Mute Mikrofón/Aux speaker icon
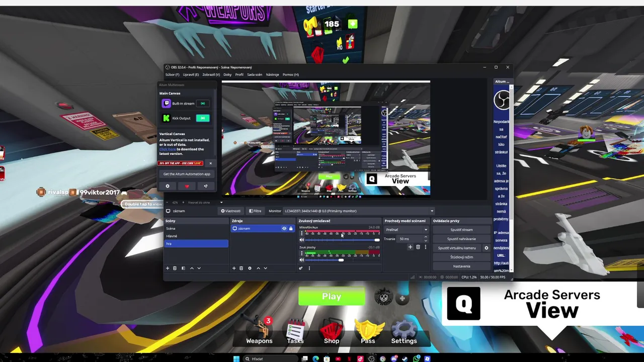The height and width of the screenshot is (362, 644). 301,240
